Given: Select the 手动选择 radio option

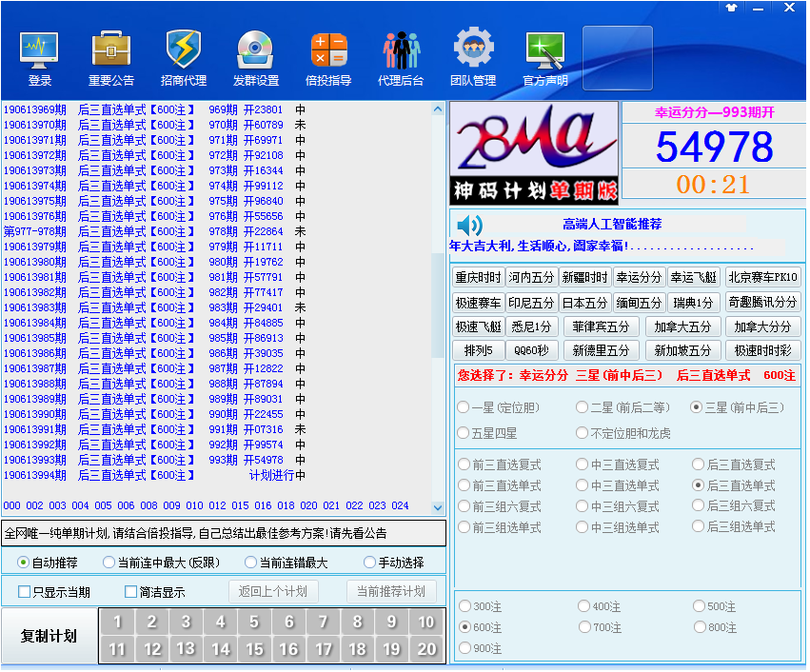Looking at the screenshot, I should click(x=370, y=563).
